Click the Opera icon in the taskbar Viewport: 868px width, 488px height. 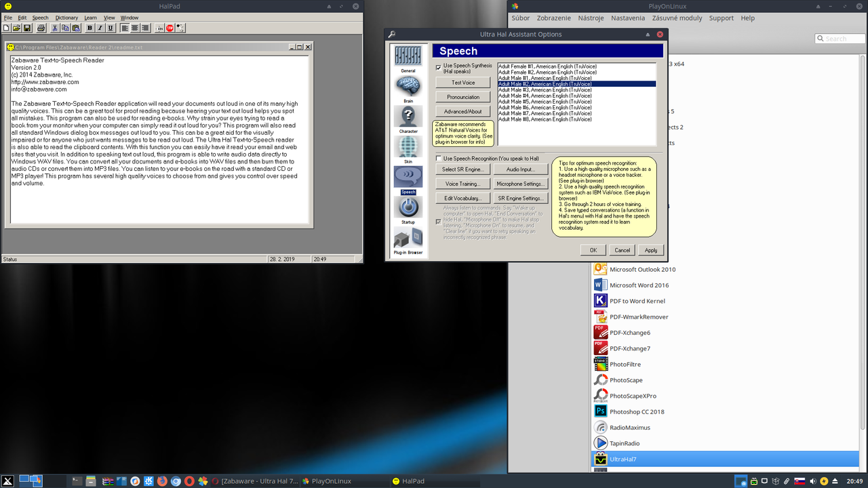coord(189,481)
